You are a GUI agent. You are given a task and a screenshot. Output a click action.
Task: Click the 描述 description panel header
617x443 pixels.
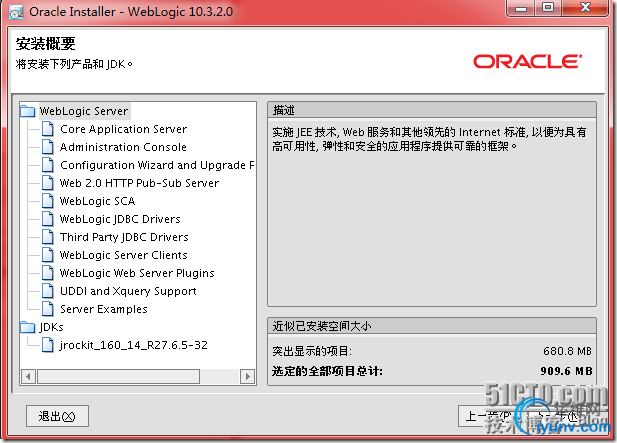click(432, 111)
